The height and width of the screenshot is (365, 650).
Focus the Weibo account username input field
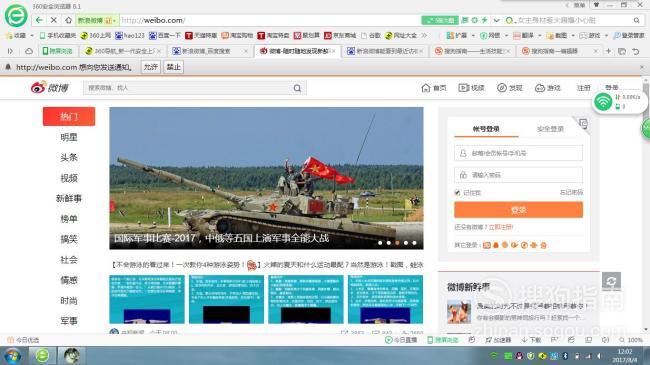pos(518,153)
